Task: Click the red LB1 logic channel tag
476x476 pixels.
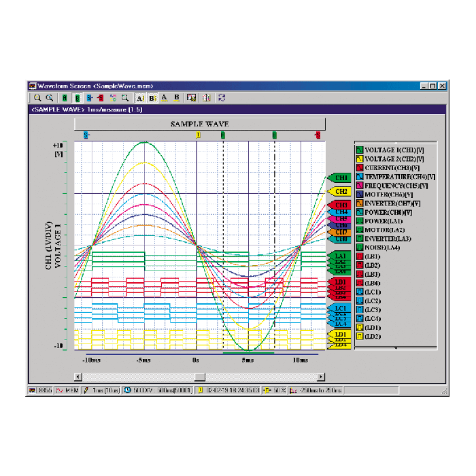Action: click(339, 282)
